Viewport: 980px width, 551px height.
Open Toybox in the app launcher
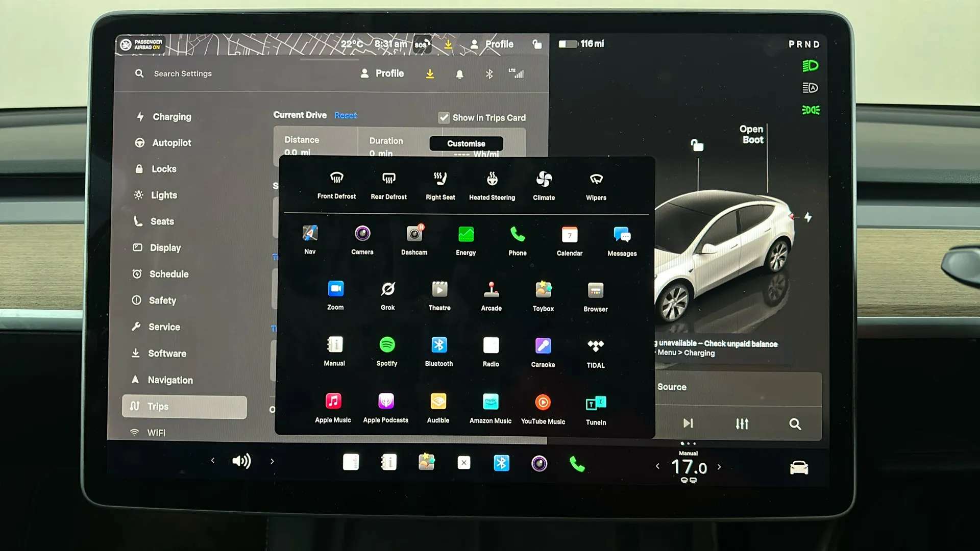coord(544,297)
